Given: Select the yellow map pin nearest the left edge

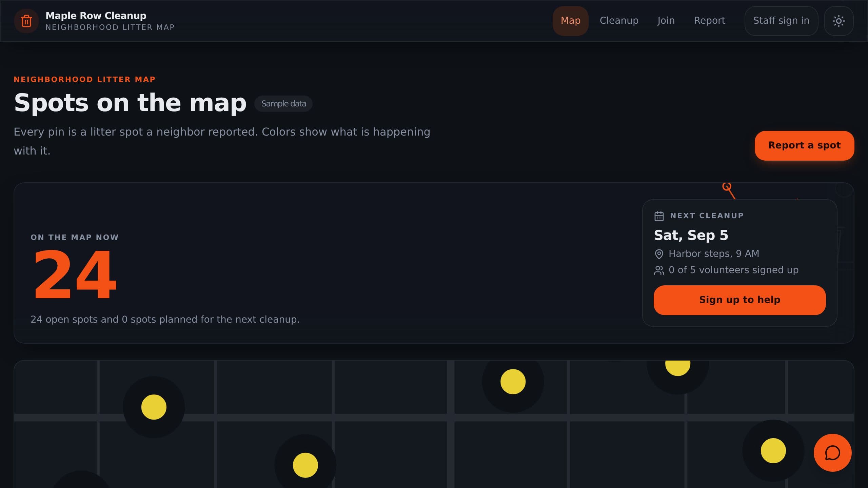Looking at the screenshot, I should tap(154, 407).
